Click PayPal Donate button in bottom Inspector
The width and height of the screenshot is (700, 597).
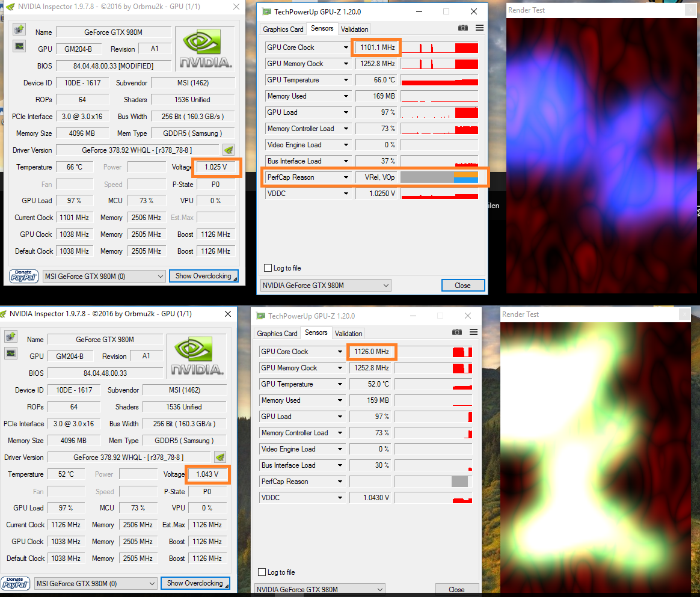tap(15, 583)
